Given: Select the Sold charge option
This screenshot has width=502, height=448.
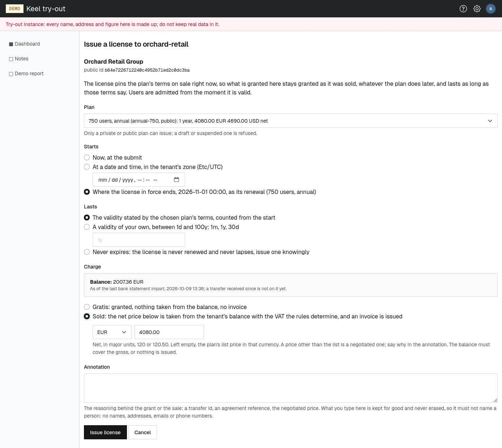Looking at the screenshot, I should (x=87, y=316).
